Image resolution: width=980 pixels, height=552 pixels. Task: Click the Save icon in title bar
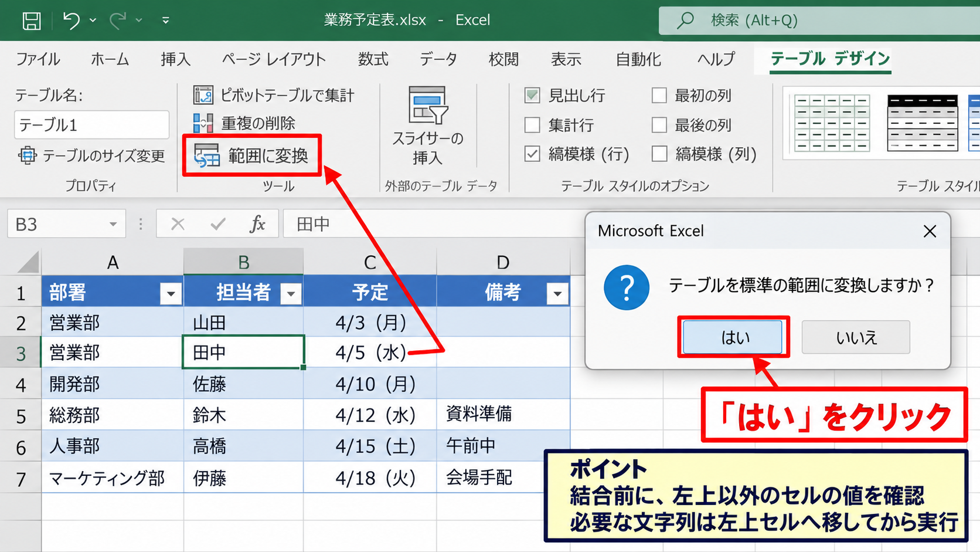[32, 21]
